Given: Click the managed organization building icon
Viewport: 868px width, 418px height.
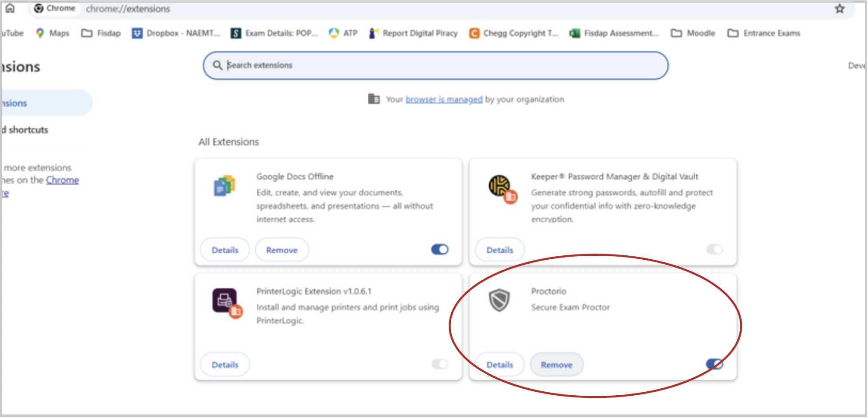Looking at the screenshot, I should coord(373,99).
